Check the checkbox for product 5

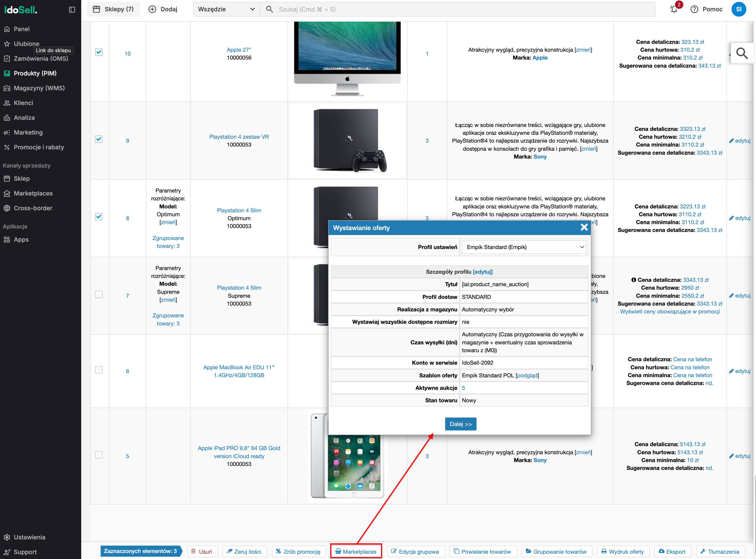point(99,455)
